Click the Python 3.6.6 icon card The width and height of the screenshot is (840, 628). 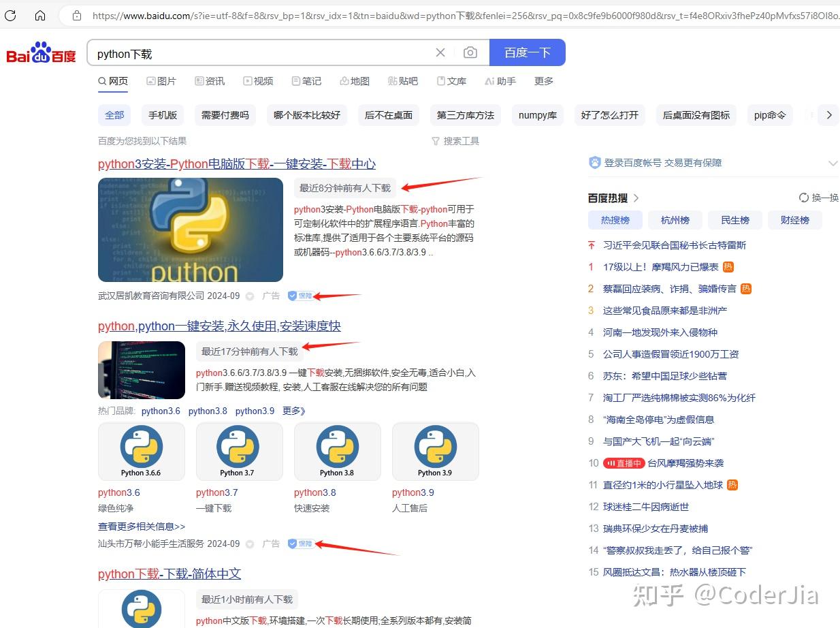pos(142,452)
